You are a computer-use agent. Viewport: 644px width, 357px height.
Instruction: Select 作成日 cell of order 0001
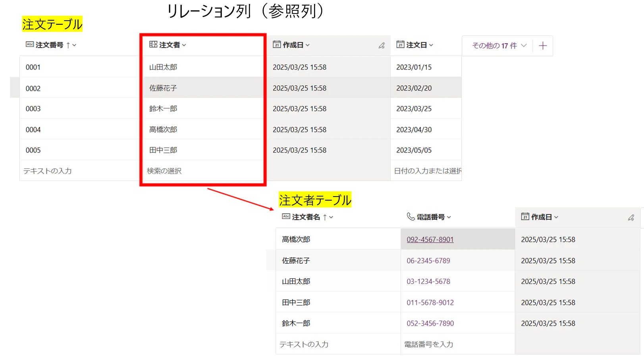click(329, 67)
